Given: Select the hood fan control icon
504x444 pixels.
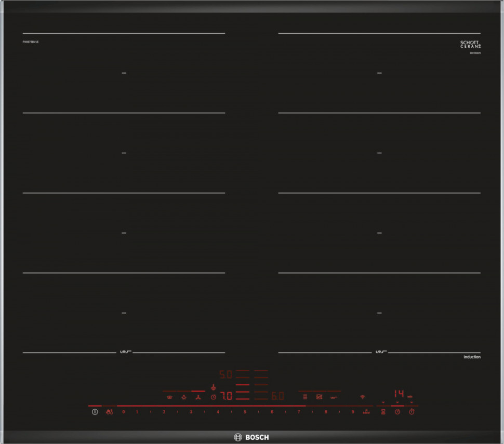Looking at the screenshot, I should (x=197, y=397).
